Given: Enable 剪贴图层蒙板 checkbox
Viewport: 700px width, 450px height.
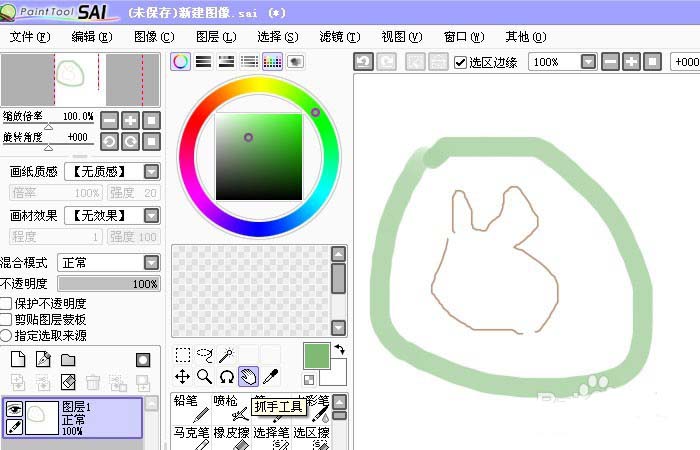Looking at the screenshot, I should 5,320.
